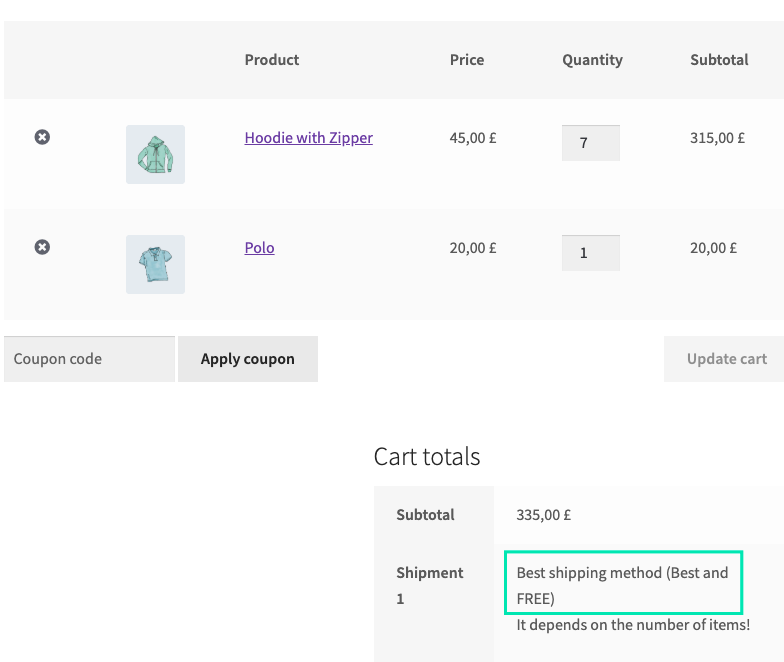Click the Subtotal column header in cart table
This screenshot has width=784, height=662.
719,60
